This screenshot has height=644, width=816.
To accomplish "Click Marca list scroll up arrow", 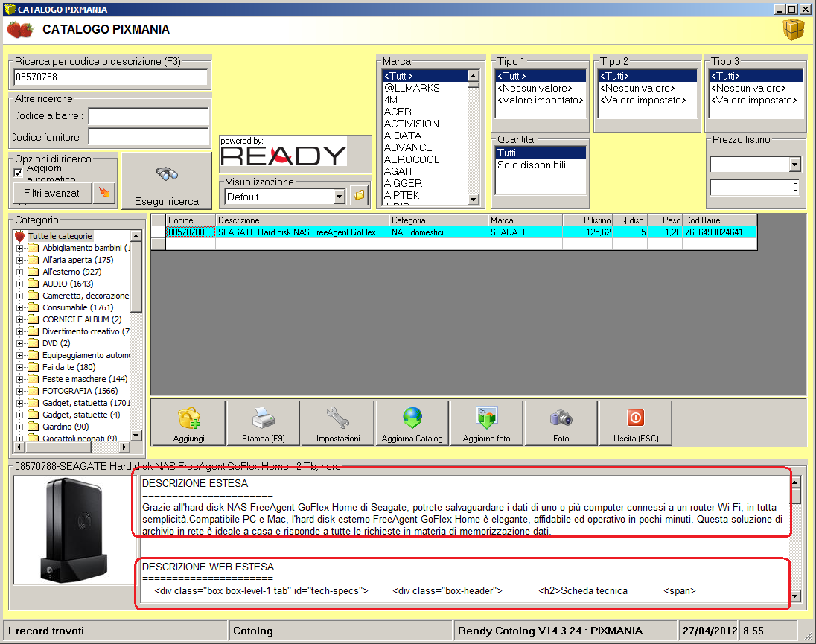I will pos(473,76).
